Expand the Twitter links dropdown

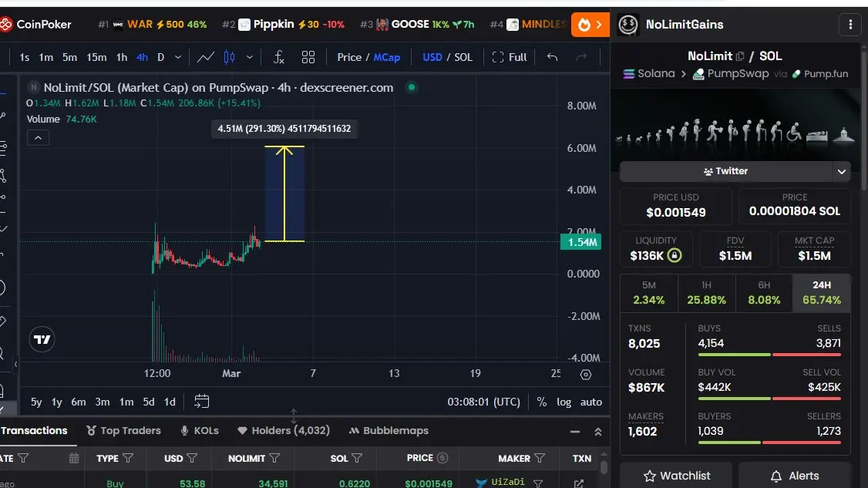point(842,172)
